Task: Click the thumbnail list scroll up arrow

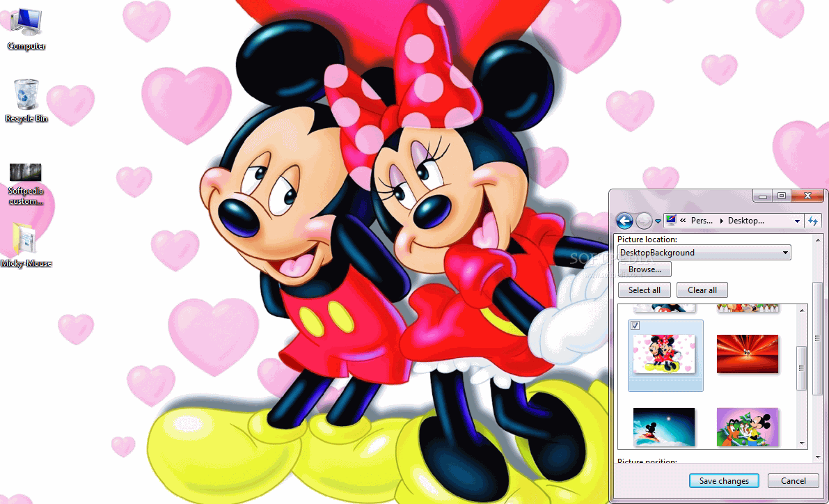Action: (x=802, y=310)
